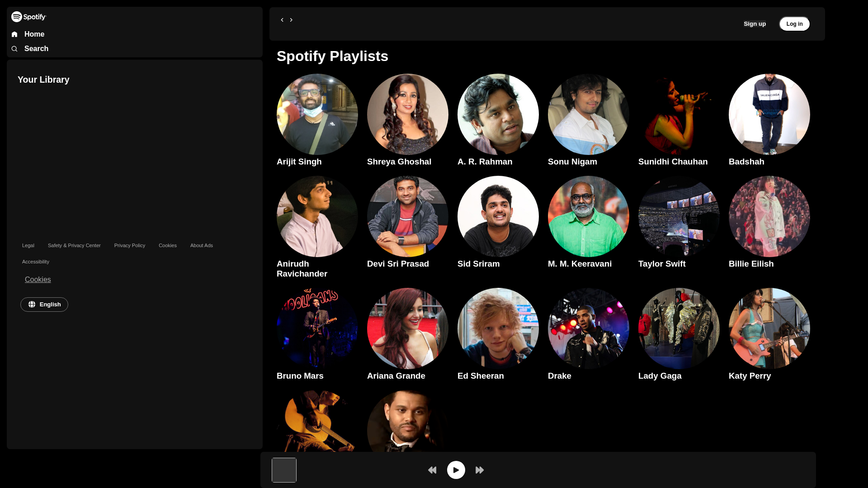This screenshot has height=488, width=868.
Task: Open the small Cookies footer link
Action: (168, 246)
